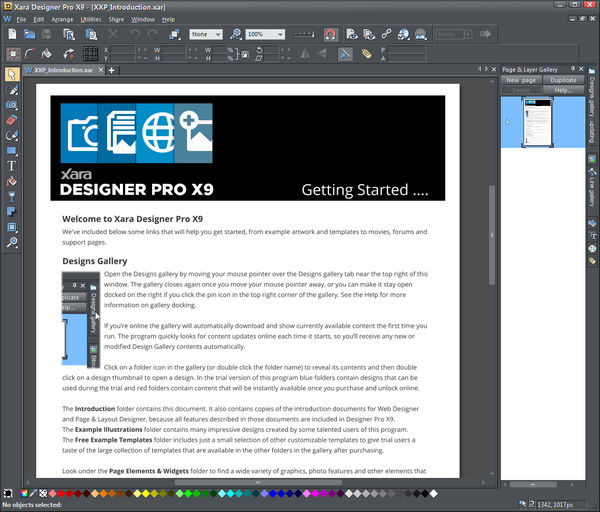The image size is (600, 512).
Task: Toggle the lock aspect ratio button
Action: point(245,54)
